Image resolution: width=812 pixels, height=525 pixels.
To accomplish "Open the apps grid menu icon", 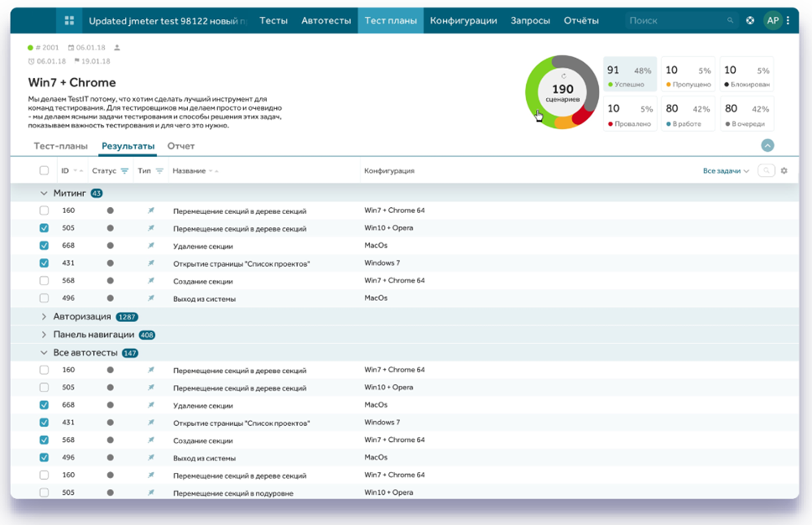I will tap(70, 21).
